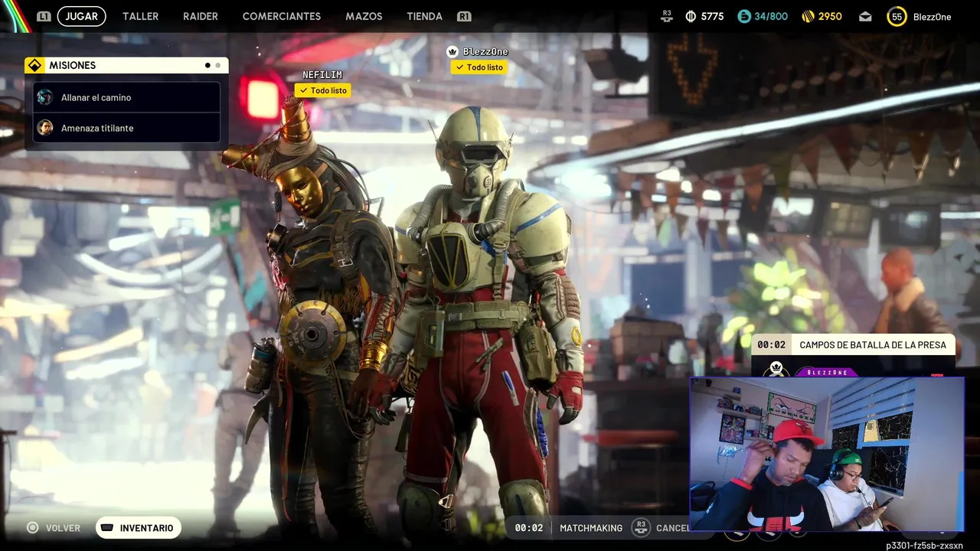Click the 5775 coin balance

[x=712, y=16]
